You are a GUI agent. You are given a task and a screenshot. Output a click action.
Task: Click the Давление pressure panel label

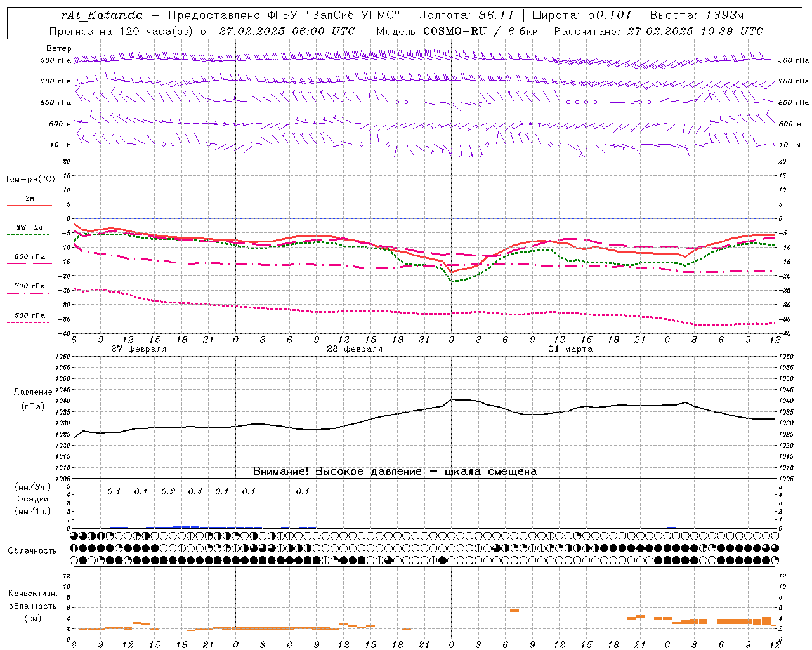click(33, 392)
